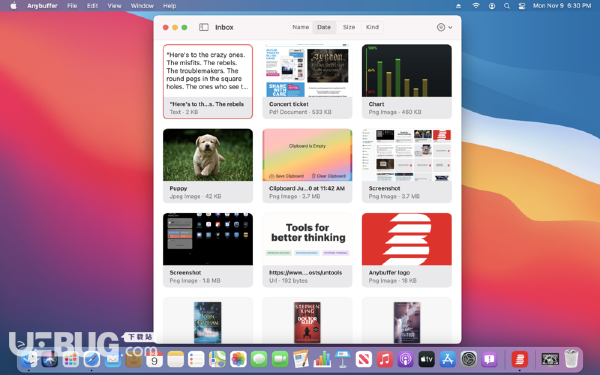The image size is (600, 375).
Task: Select the Concert ticket PDF thumbnail
Action: 307,71
